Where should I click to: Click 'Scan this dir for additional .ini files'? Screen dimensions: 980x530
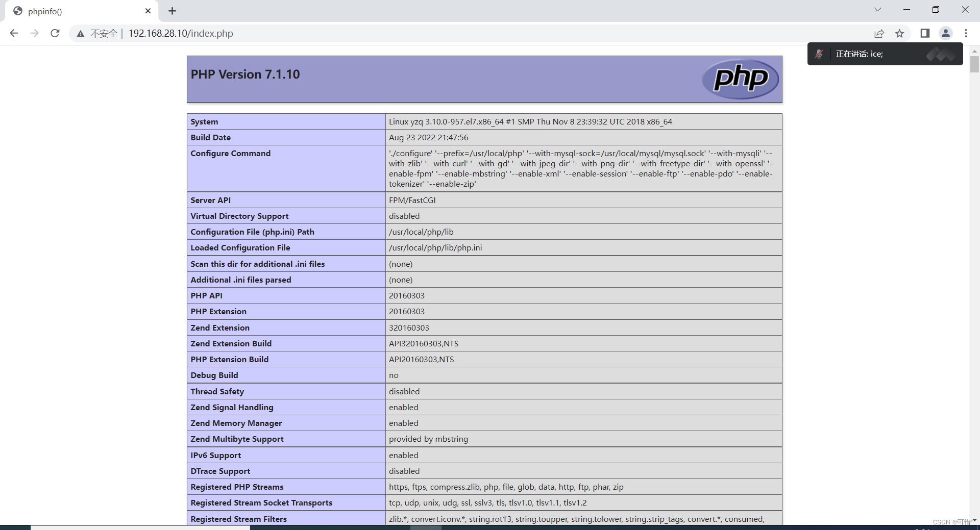pos(257,264)
